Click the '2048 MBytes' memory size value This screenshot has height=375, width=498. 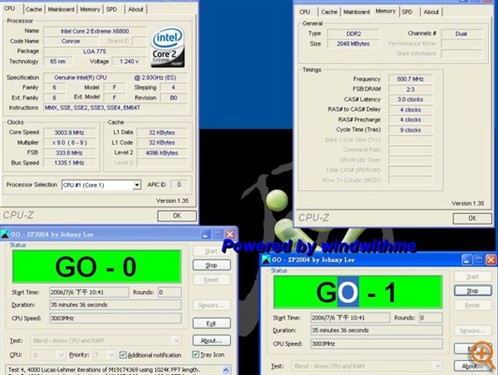tap(353, 44)
